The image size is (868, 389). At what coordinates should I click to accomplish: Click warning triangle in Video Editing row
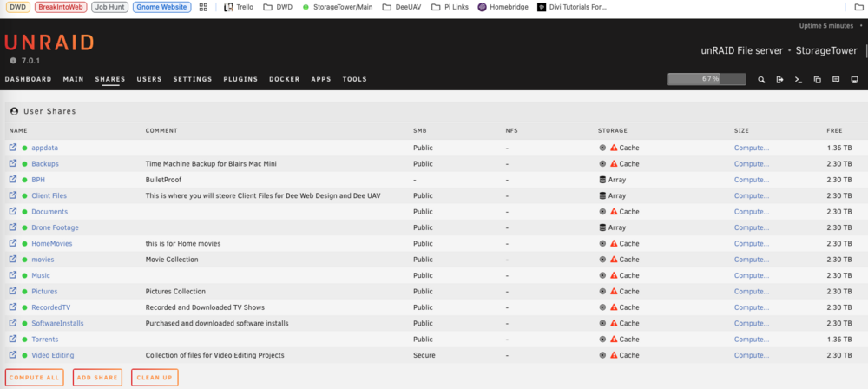pyautogui.click(x=614, y=355)
